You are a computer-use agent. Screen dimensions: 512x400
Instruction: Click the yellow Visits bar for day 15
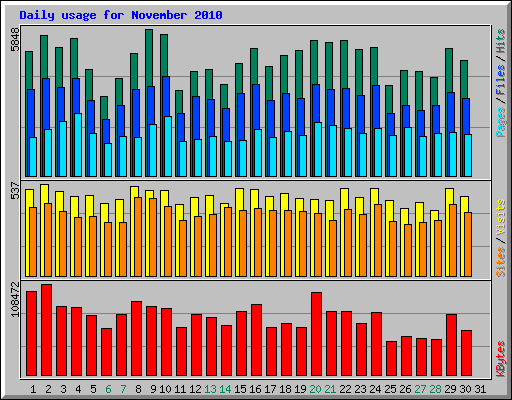239,199
